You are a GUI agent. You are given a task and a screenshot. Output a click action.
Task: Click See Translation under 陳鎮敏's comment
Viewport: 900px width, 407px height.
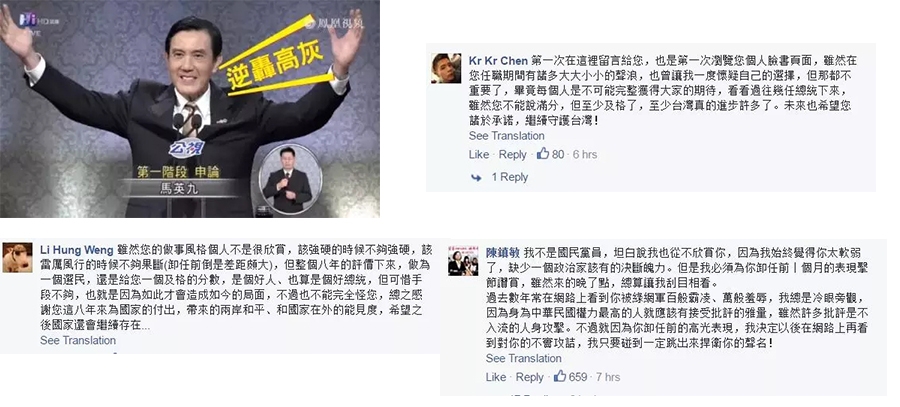tap(523, 359)
